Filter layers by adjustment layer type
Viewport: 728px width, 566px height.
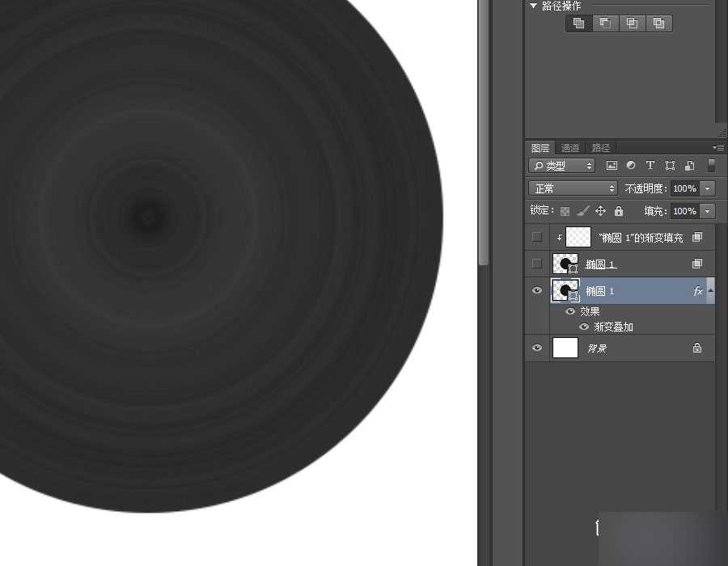(631, 166)
